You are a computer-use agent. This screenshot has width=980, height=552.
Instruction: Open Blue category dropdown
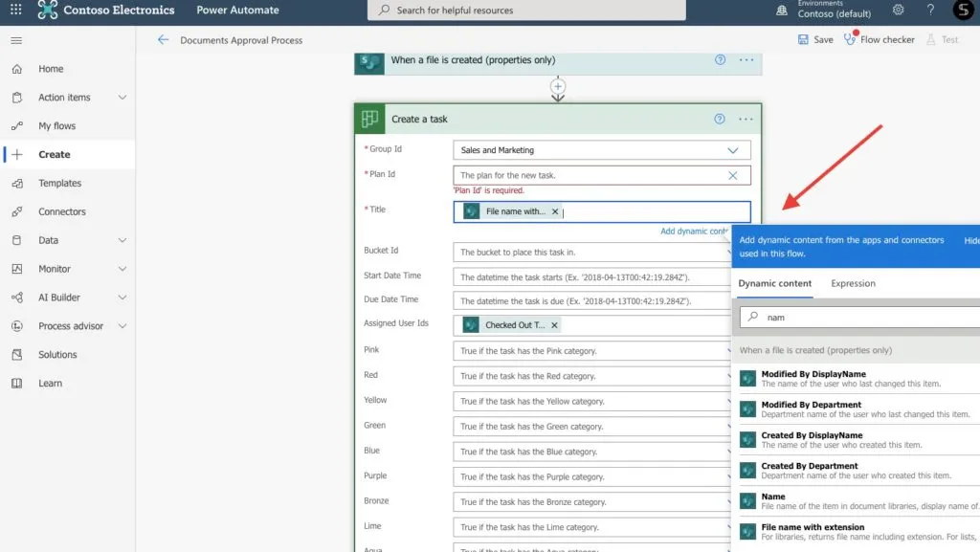[591, 452]
